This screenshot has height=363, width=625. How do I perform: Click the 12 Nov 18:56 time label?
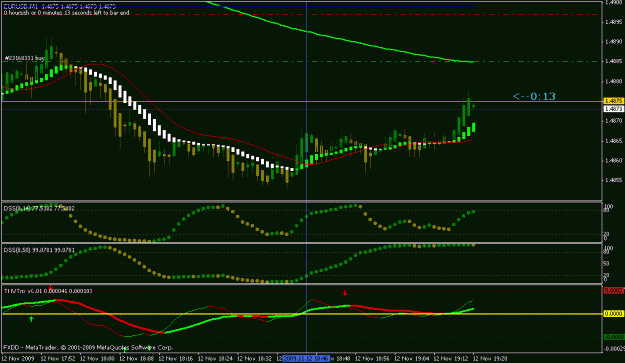pos(372,359)
